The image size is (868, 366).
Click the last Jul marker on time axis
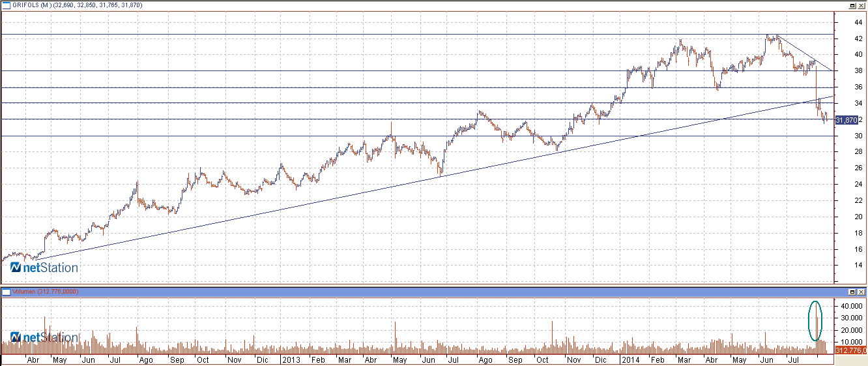pos(794,359)
